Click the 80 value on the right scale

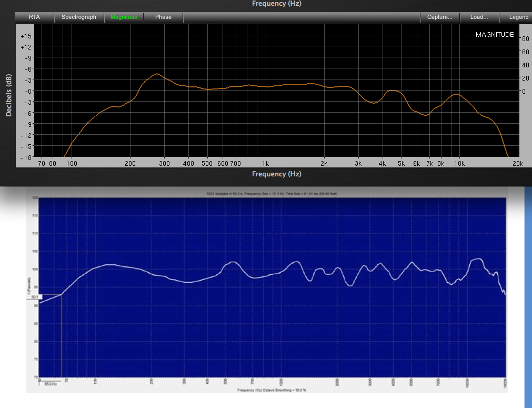pyautogui.click(x=526, y=39)
